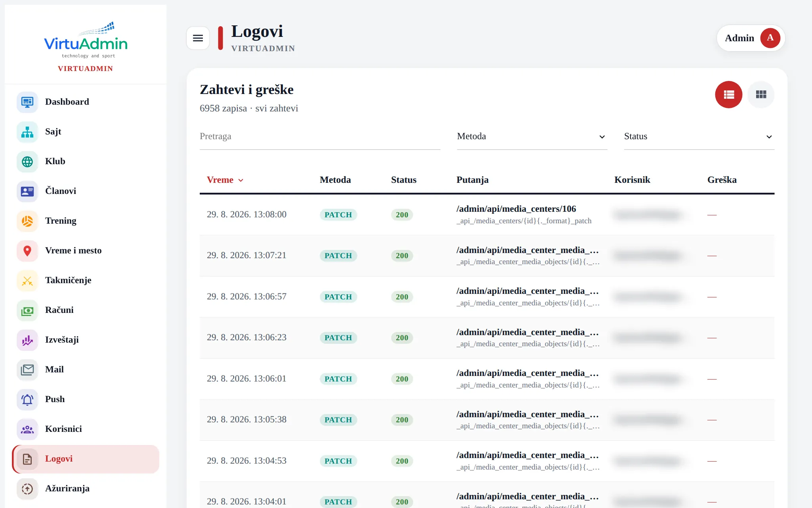Viewport: 812px width, 508px height.
Task: Select the 13:05:38 log entry path
Action: [x=527, y=414]
